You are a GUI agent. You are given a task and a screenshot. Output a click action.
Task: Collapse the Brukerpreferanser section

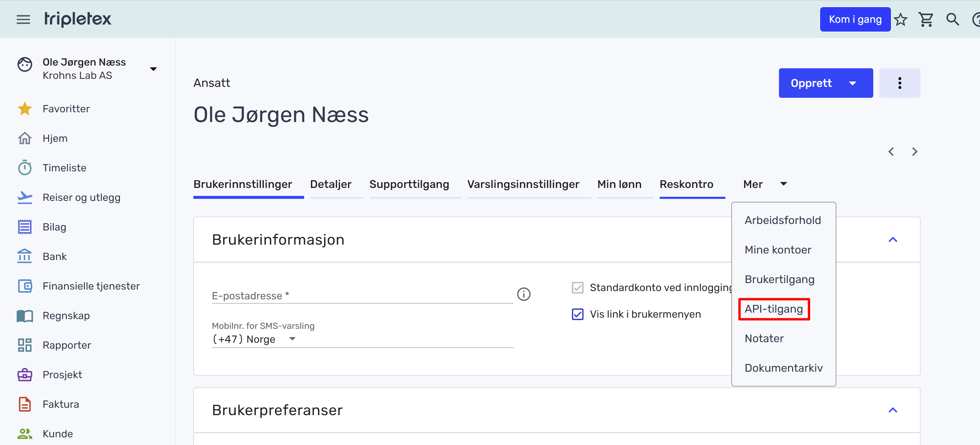[892, 410]
